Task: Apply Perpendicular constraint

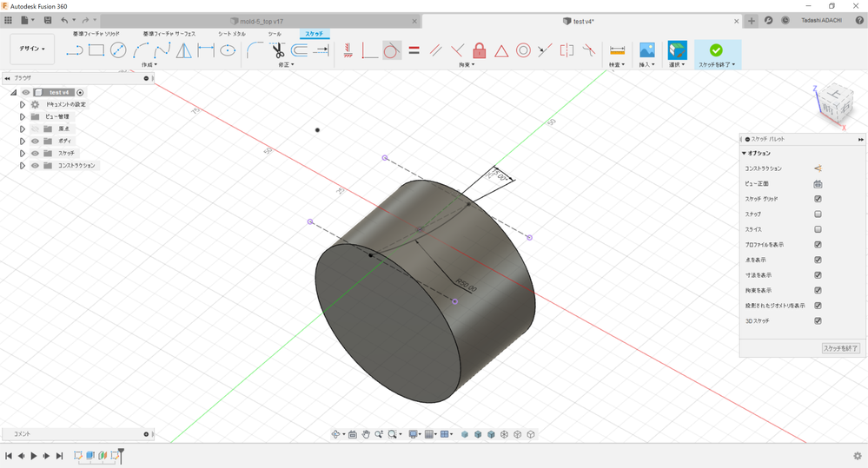Action: pyautogui.click(x=457, y=50)
